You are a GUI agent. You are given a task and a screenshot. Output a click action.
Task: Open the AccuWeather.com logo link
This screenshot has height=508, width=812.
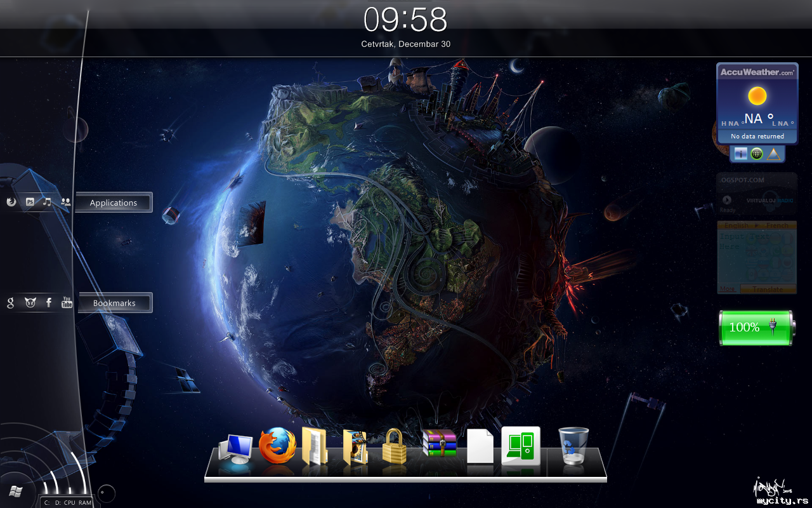pyautogui.click(x=757, y=72)
